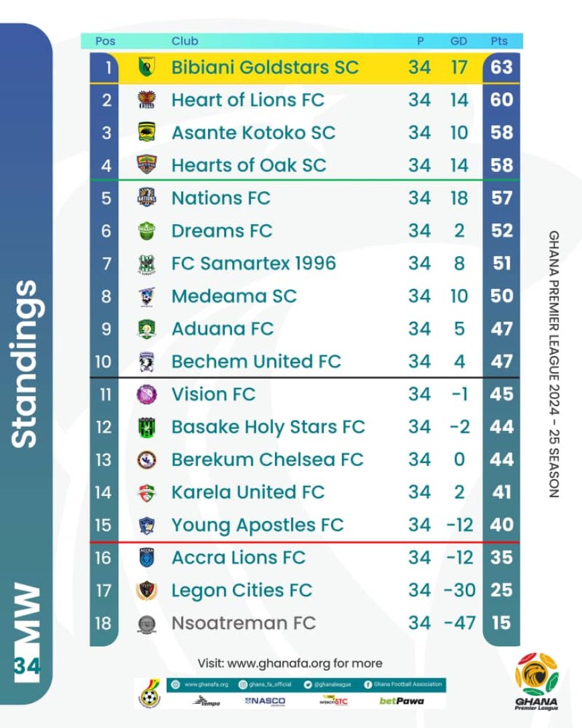Open the www.ghanafa.org visit link
Screen dimensions: 582x728
click(x=290, y=663)
